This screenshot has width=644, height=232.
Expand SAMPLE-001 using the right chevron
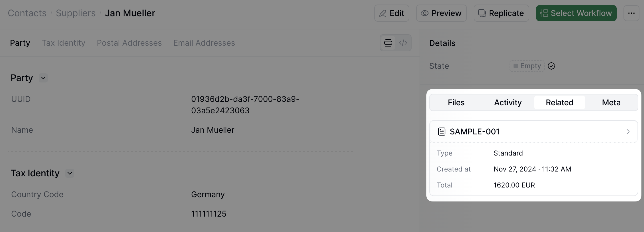(628, 132)
